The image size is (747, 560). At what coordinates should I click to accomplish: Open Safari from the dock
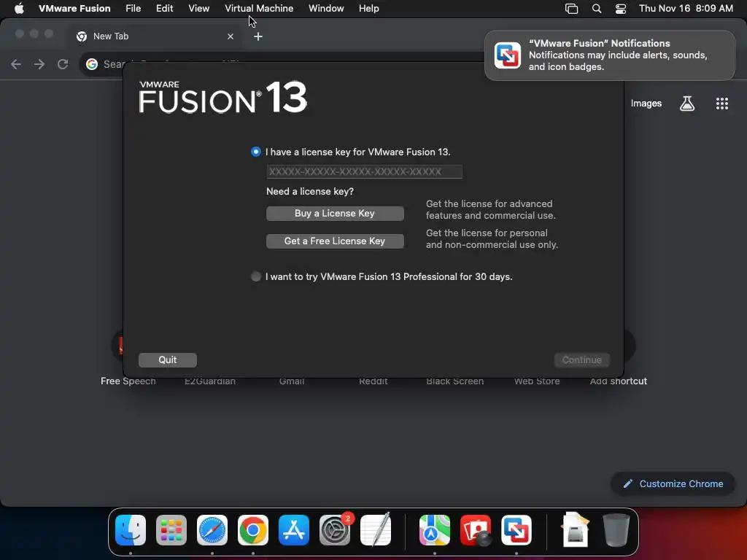tap(212, 530)
